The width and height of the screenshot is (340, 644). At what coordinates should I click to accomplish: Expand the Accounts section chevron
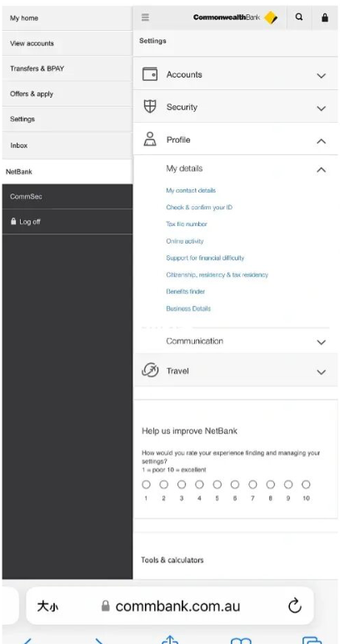tap(321, 76)
